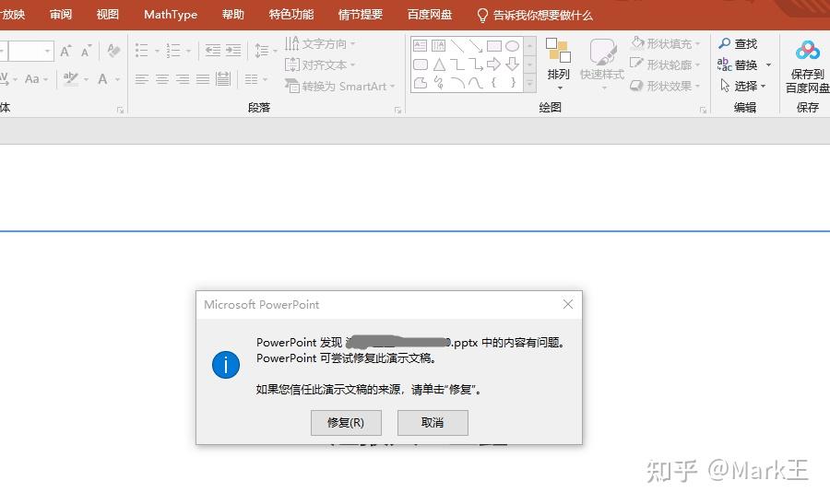
Task: Click the 查找 find button
Action: [x=738, y=43]
